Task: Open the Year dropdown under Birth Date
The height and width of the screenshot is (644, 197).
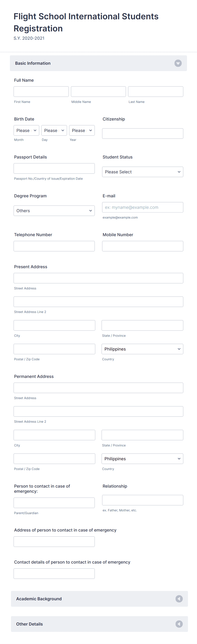Action: [82, 130]
